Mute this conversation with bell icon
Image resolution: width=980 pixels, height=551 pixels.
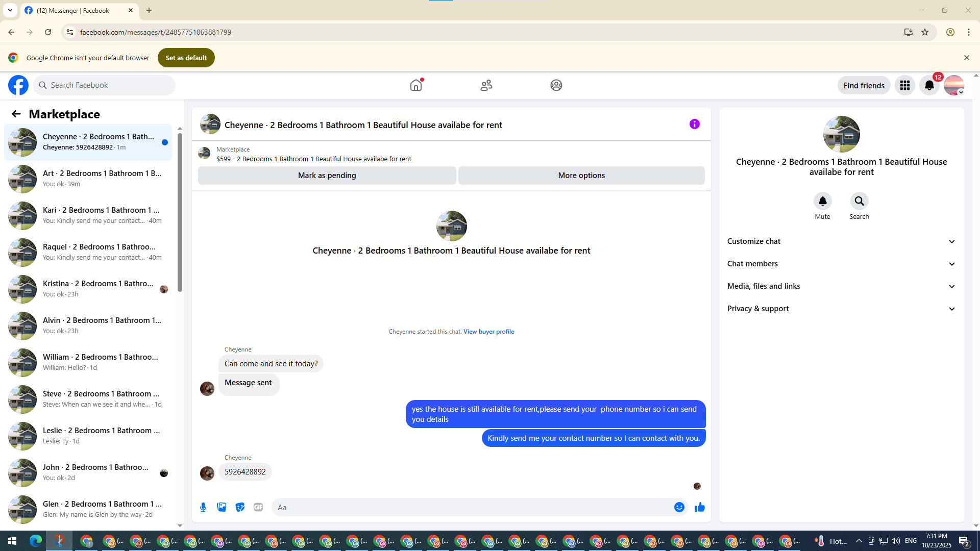tap(822, 202)
